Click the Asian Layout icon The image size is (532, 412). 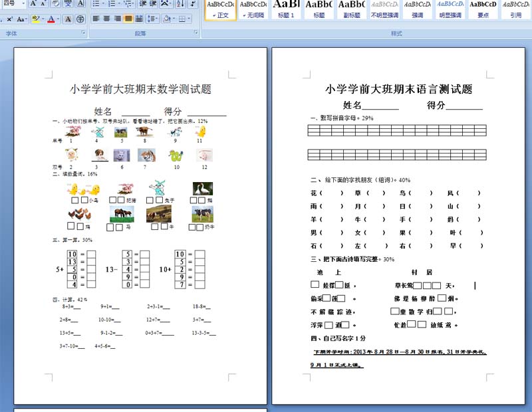pyautogui.click(x=164, y=3)
